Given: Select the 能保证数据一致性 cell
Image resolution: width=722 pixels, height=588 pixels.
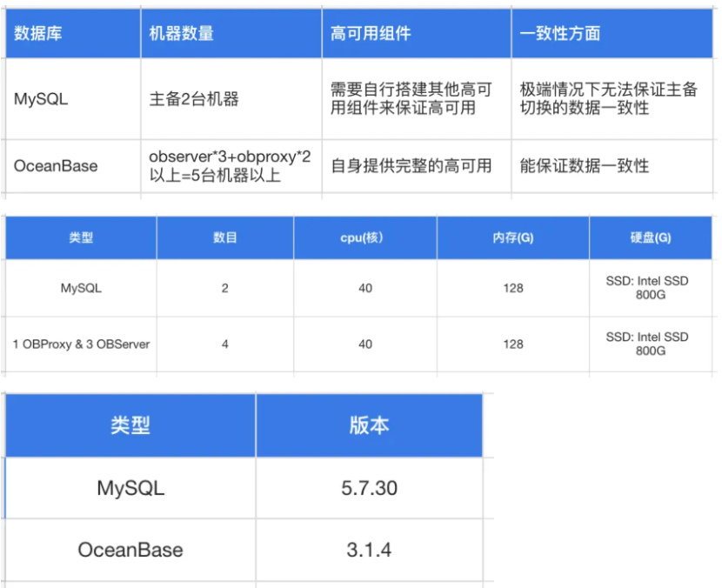Looking at the screenshot, I should coord(612,166).
